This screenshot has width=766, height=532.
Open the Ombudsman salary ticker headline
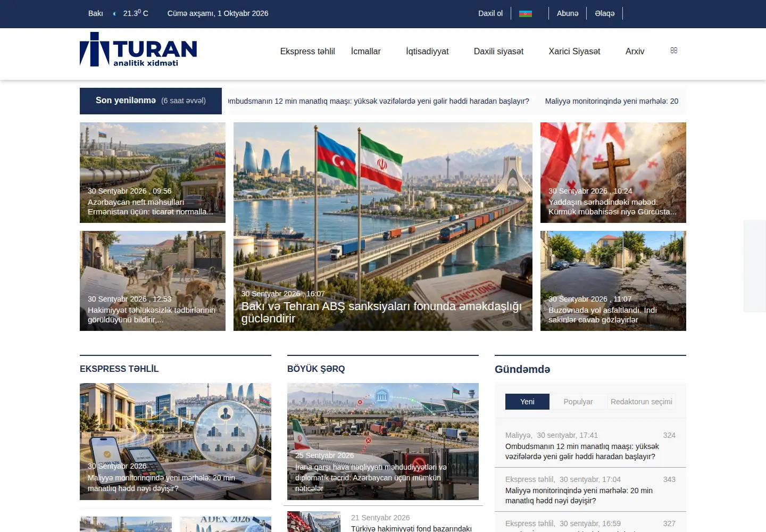pos(379,101)
